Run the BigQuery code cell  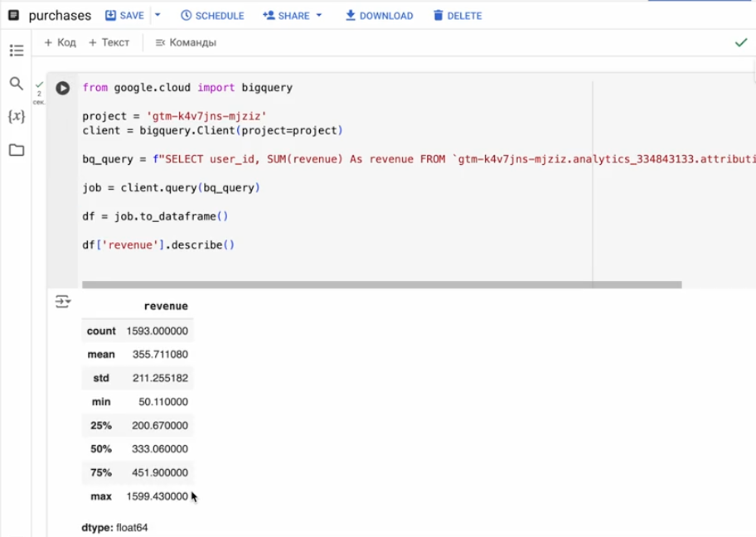tap(62, 88)
